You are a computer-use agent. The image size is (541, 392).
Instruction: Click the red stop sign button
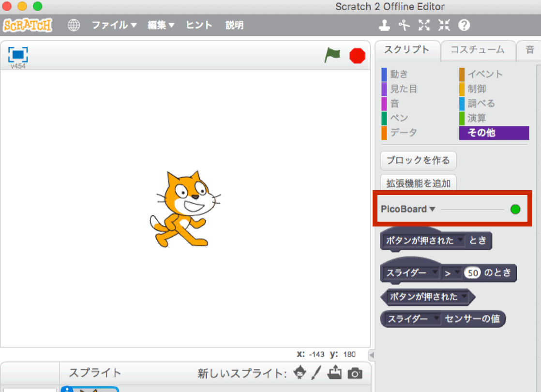tap(357, 56)
